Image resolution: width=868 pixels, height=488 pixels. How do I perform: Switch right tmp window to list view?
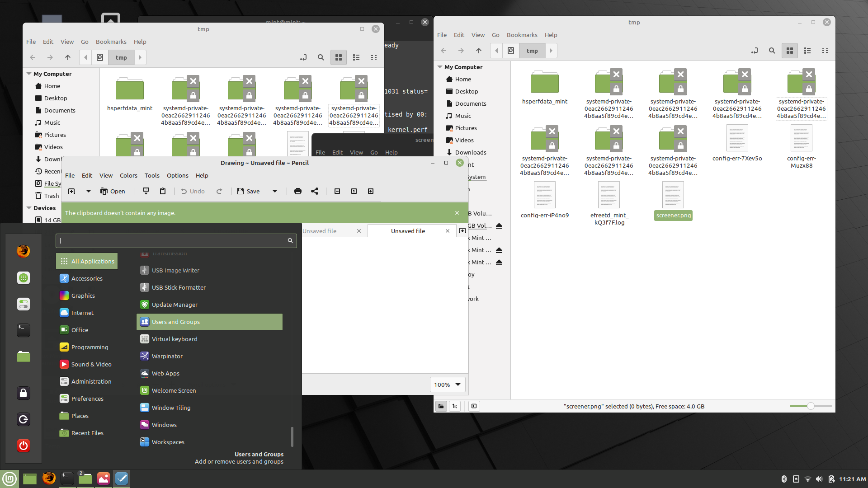coord(807,51)
